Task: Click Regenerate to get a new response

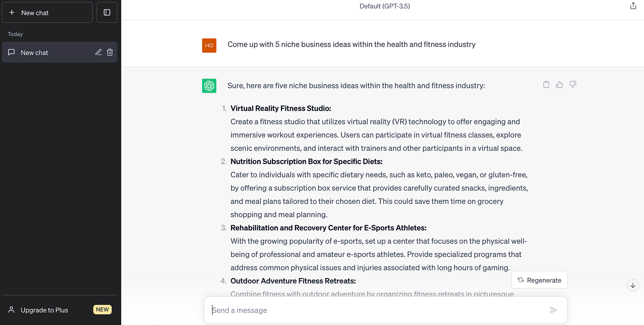Action: (539, 280)
